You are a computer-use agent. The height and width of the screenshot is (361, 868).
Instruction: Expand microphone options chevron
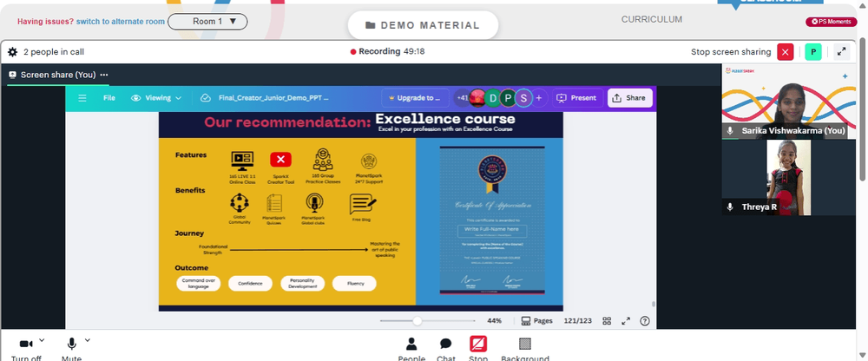(x=87, y=340)
